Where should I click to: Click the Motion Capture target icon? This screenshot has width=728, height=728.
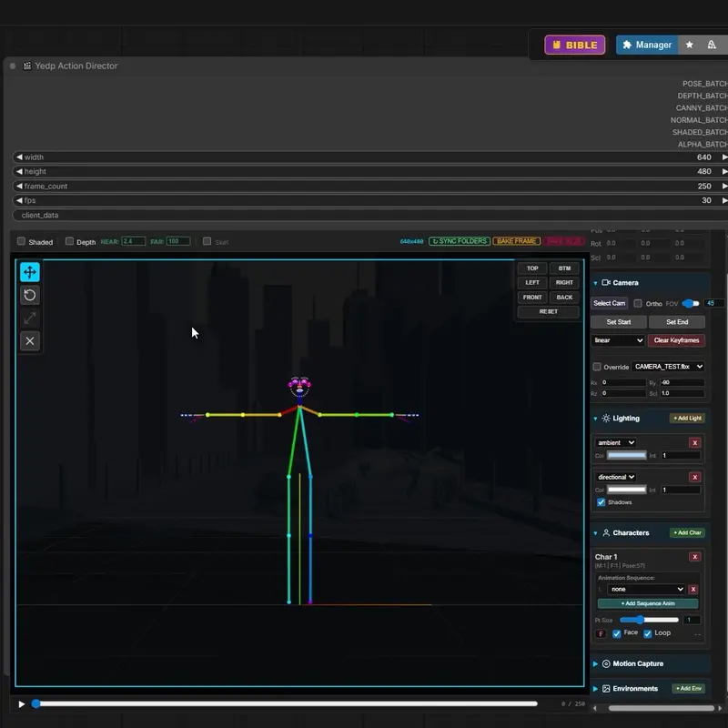606,664
